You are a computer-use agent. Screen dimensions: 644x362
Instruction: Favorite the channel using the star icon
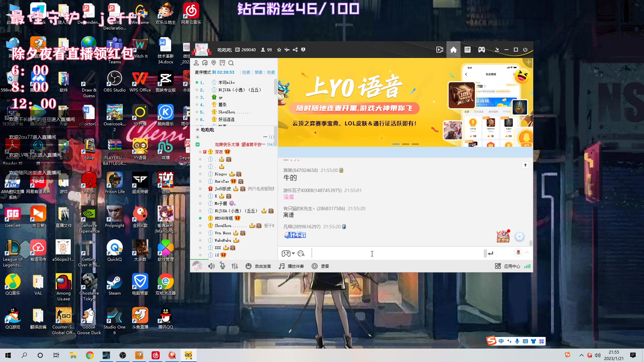[x=279, y=49]
